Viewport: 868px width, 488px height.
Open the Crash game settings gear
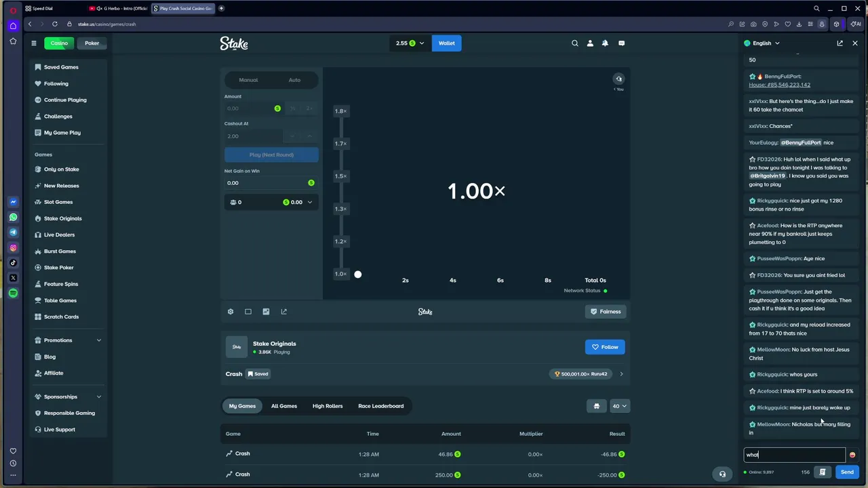(x=231, y=312)
